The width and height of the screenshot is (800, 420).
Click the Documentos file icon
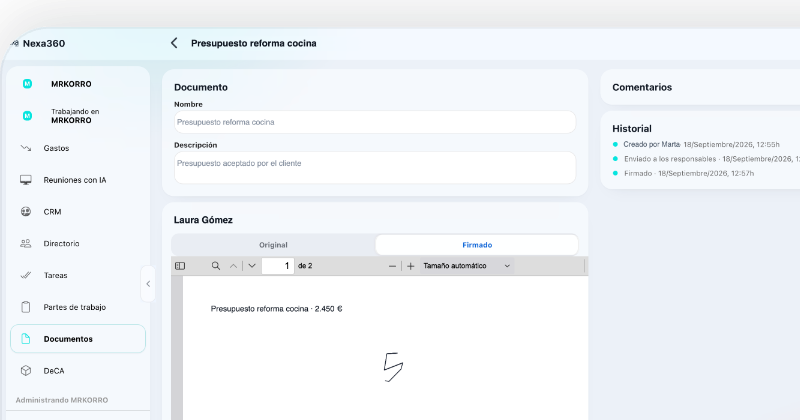(26, 338)
